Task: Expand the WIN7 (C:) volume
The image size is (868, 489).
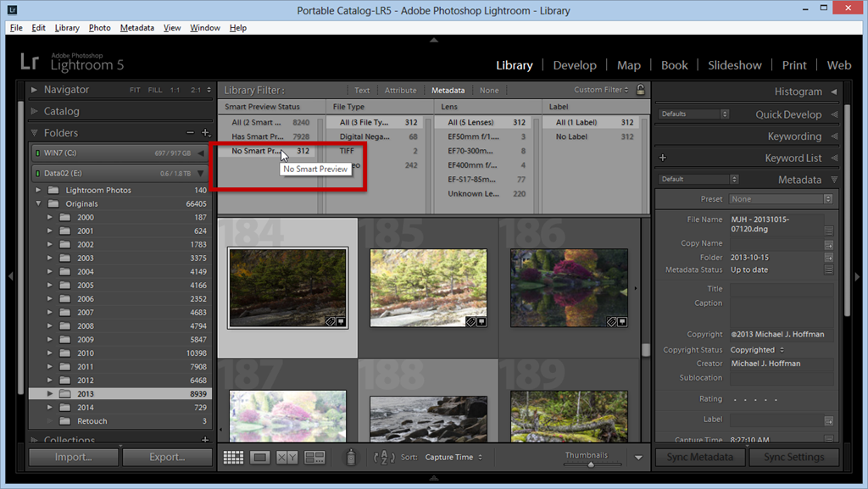Action: 201,153
